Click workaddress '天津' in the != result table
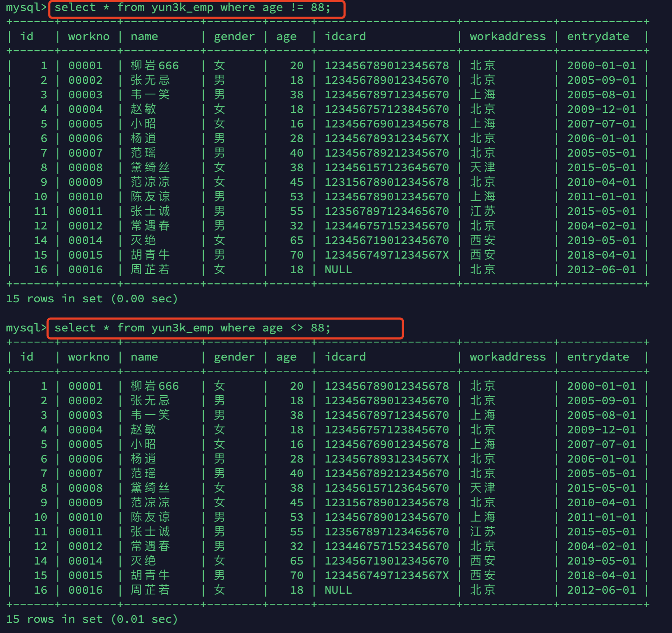The height and width of the screenshot is (633, 672). 482,168
